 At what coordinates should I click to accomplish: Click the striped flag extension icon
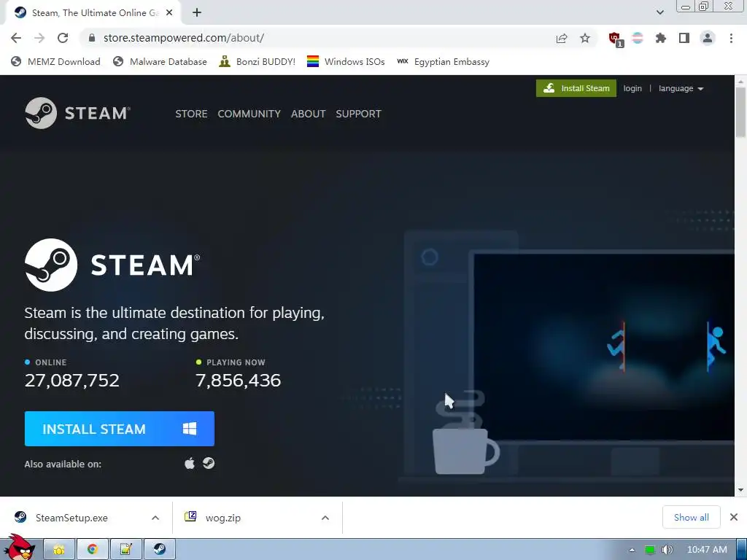click(x=638, y=38)
